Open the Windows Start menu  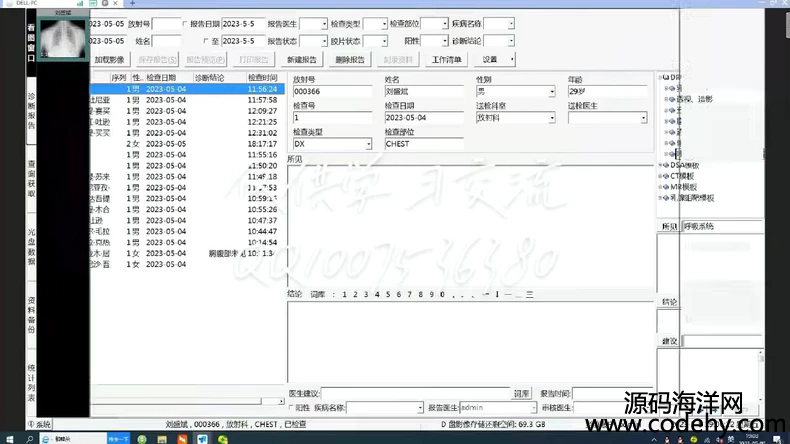coord(10,439)
